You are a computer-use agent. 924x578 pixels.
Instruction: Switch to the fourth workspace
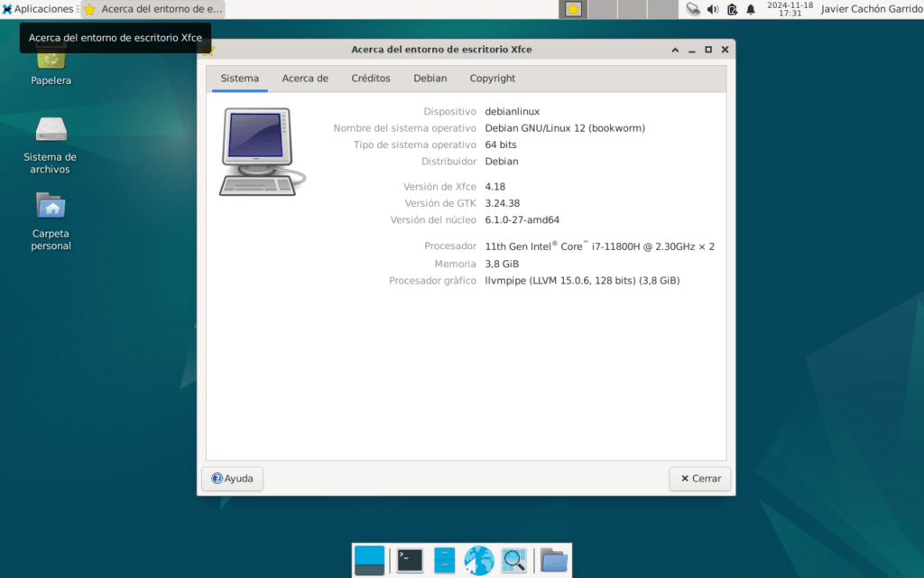[663, 9]
